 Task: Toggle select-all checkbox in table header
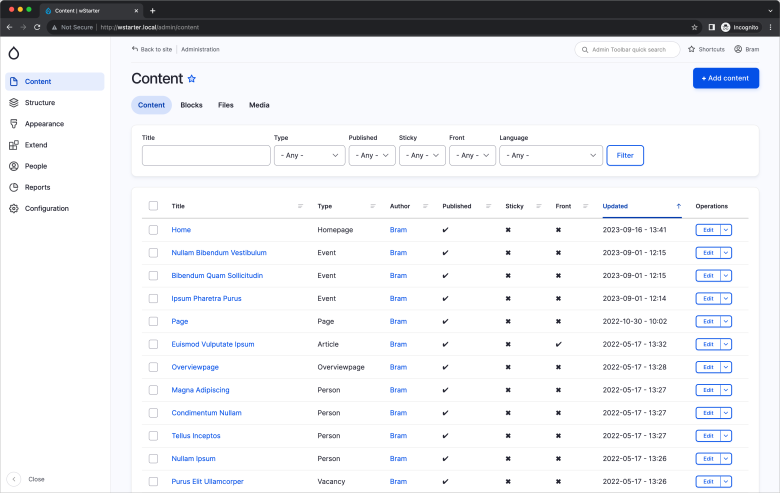[153, 206]
